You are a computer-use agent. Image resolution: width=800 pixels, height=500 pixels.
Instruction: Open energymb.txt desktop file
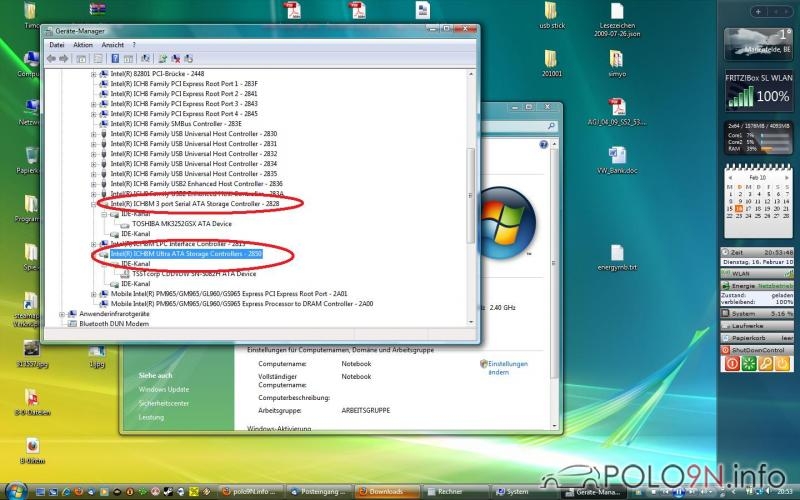tap(617, 258)
